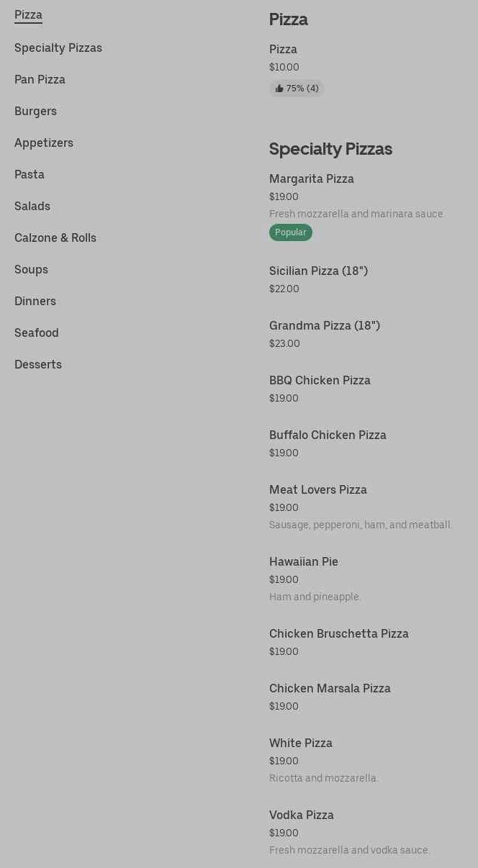The image size is (478, 868).
Task: Jump to the Seafood section
Action: pos(37,333)
